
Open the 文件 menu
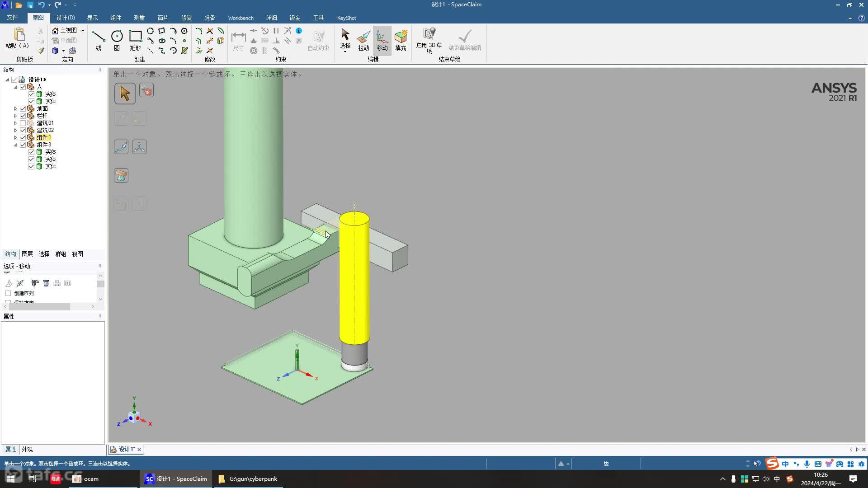[12, 18]
